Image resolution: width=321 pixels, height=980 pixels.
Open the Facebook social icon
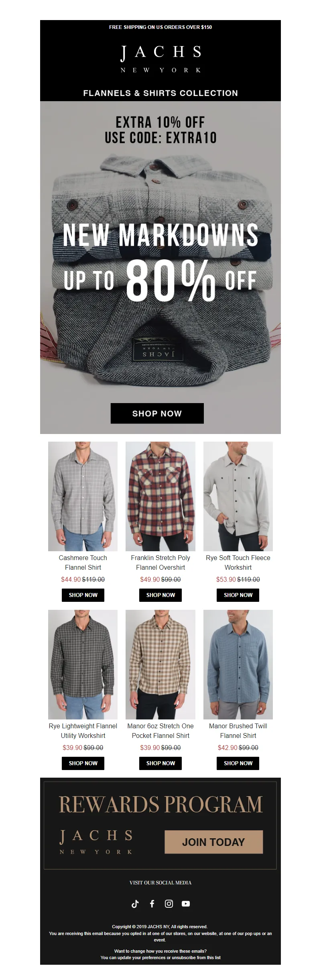point(152,903)
